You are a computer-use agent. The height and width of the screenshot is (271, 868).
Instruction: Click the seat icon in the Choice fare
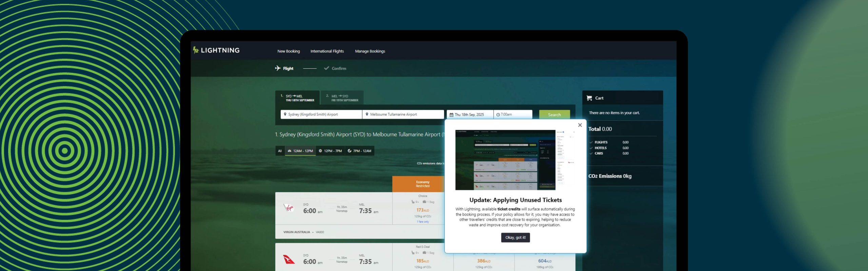click(413, 202)
